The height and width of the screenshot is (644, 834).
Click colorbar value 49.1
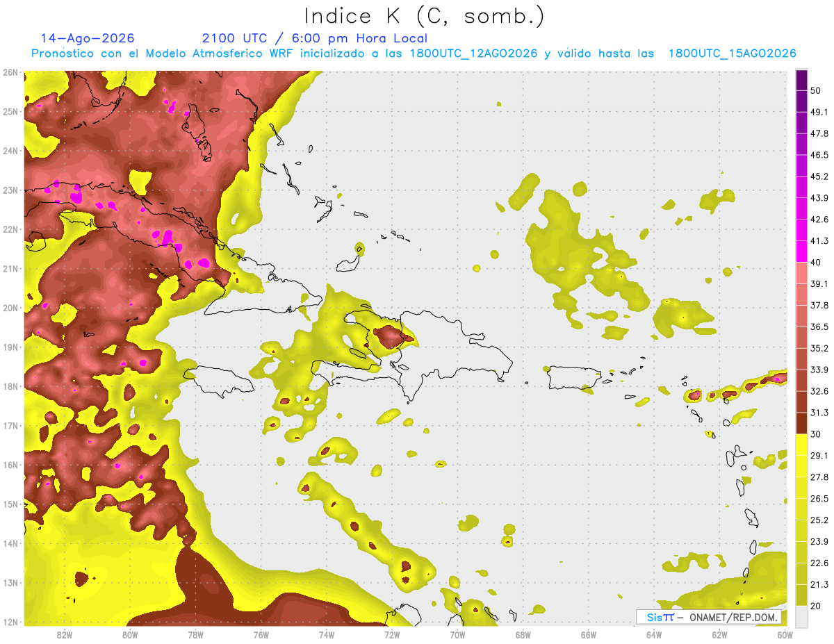[819, 112]
